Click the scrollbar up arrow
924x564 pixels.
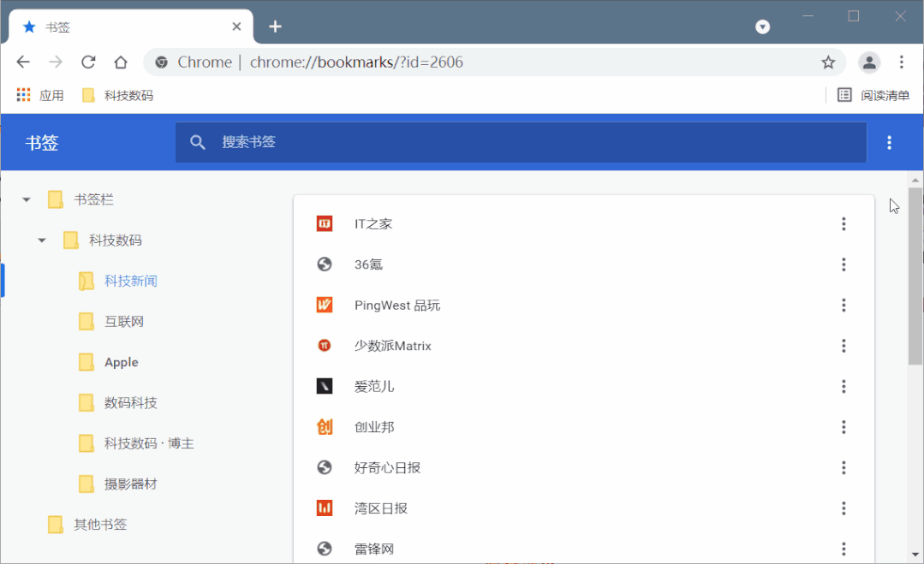coord(915,180)
